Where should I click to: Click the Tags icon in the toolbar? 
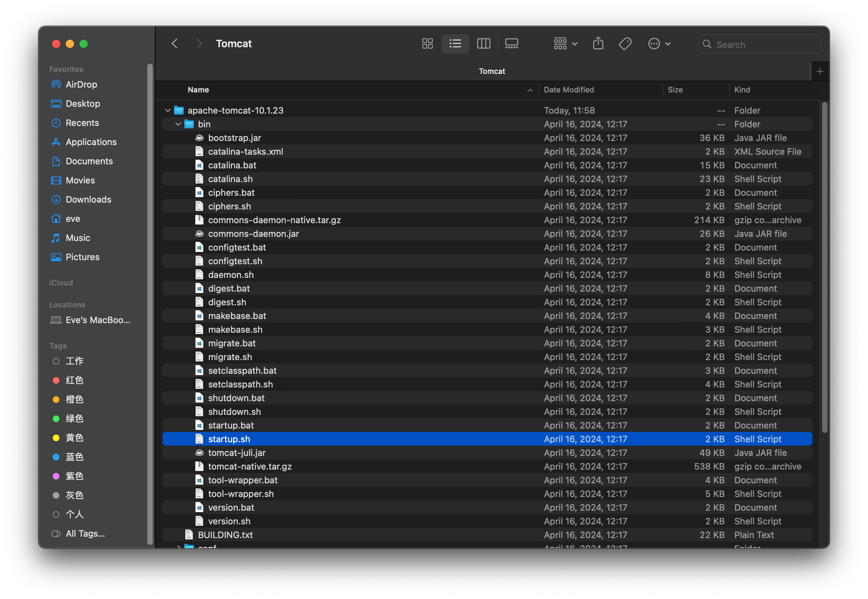[625, 43]
